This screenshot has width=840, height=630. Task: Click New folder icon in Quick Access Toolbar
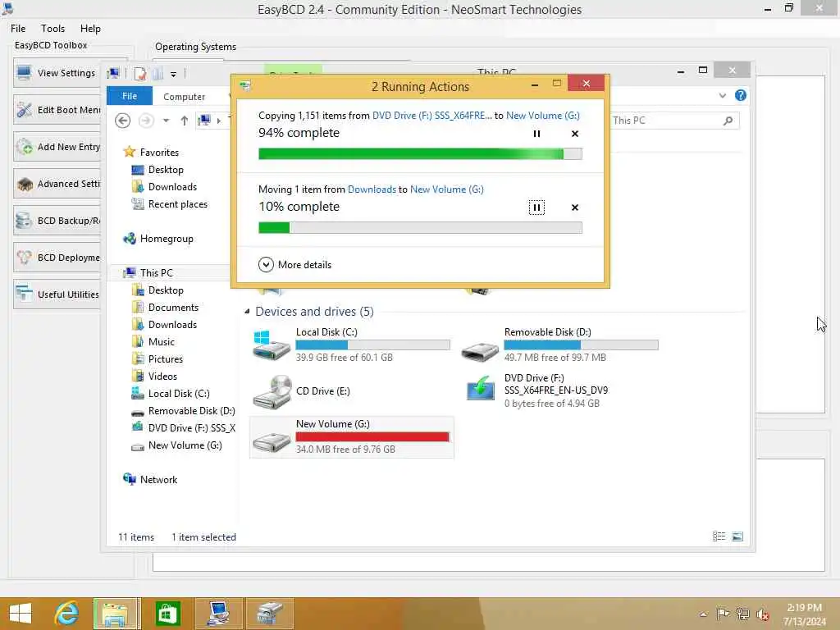point(157,73)
